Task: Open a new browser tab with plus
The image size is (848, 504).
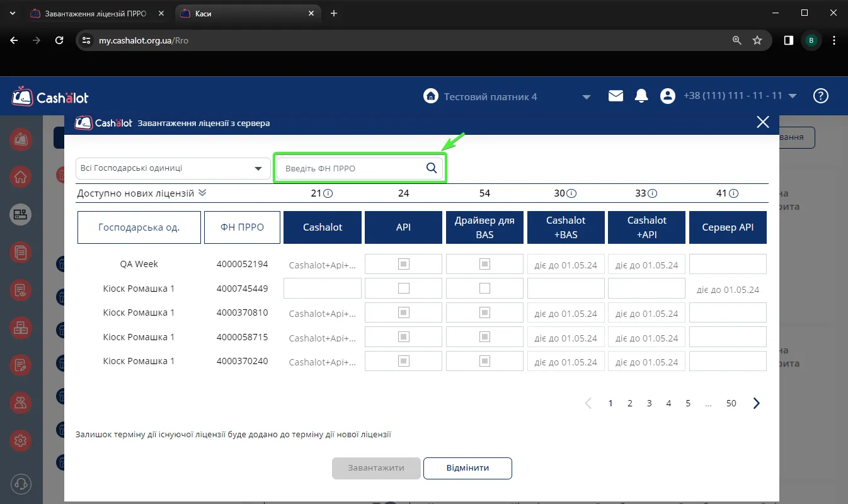Action: click(334, 13)
